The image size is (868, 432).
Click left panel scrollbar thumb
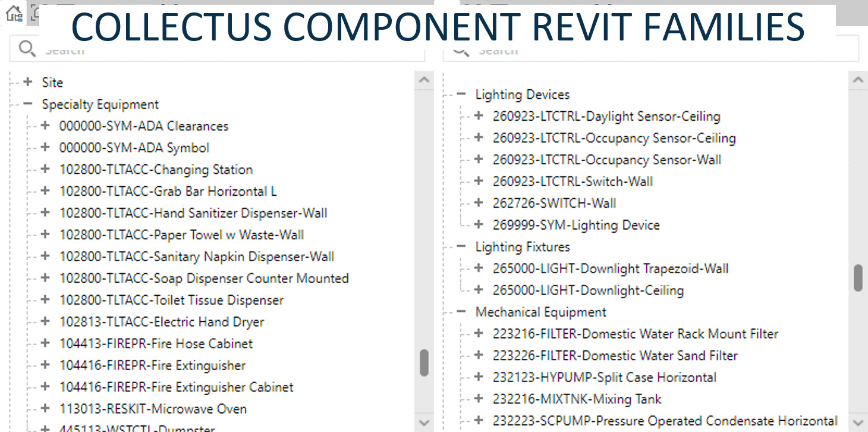(x=424, y=362)
